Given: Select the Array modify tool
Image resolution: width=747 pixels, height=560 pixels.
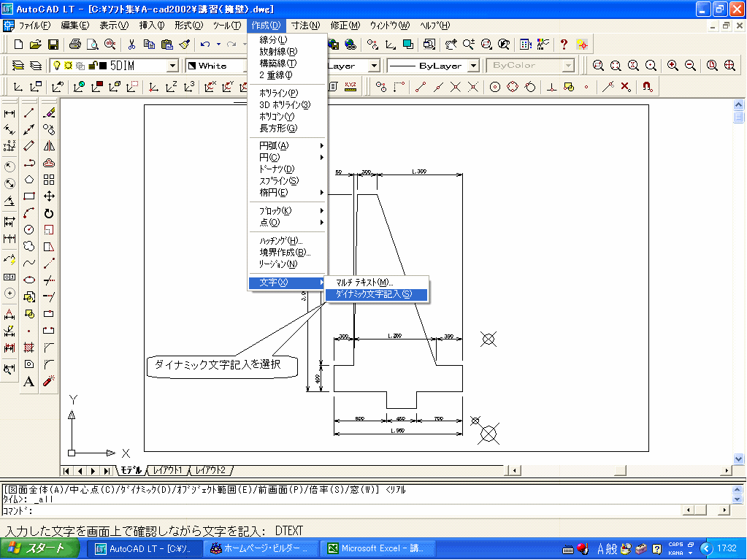Looking at the screenshot, I should click(49, 180).
